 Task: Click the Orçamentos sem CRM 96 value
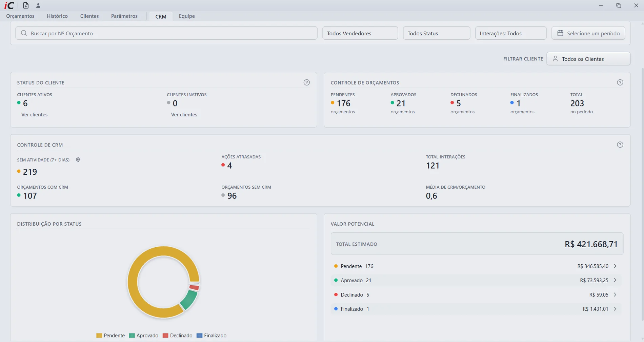tap(232, 196)
